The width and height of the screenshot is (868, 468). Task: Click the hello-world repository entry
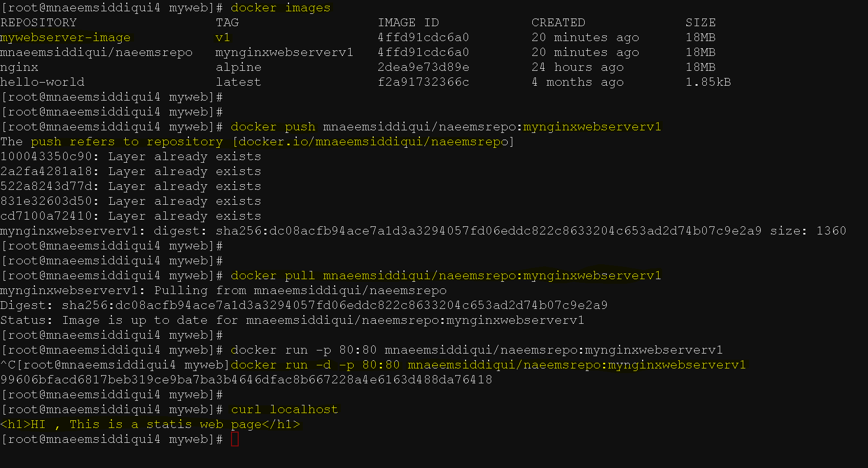(x=42, y=82)
